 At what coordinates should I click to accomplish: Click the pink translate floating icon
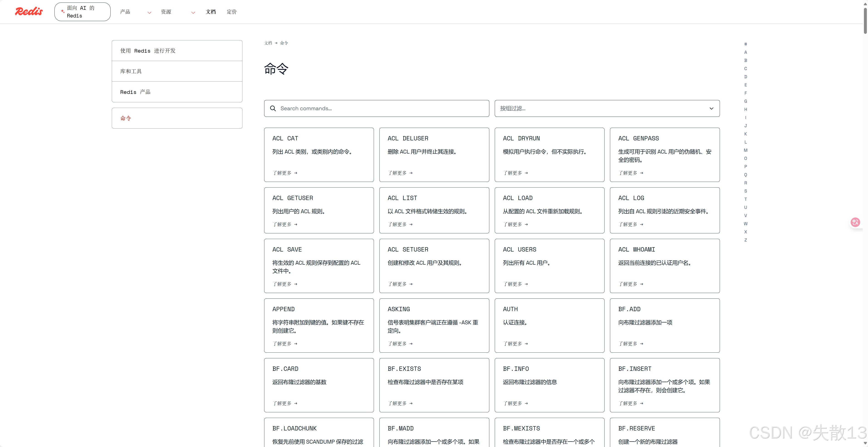(855, 222)
